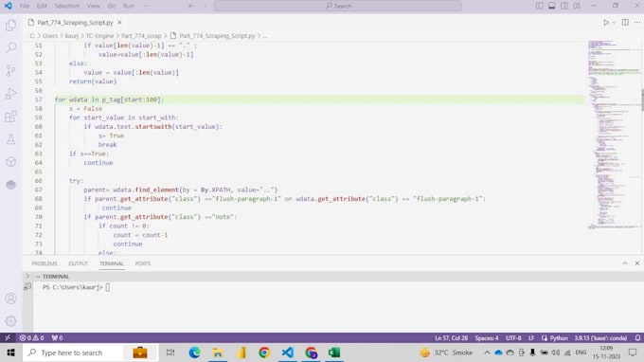This screenshot has width=644, height=362.
Task: Open Microsoft Edge from taskbar
Action: tap(194, 353)
